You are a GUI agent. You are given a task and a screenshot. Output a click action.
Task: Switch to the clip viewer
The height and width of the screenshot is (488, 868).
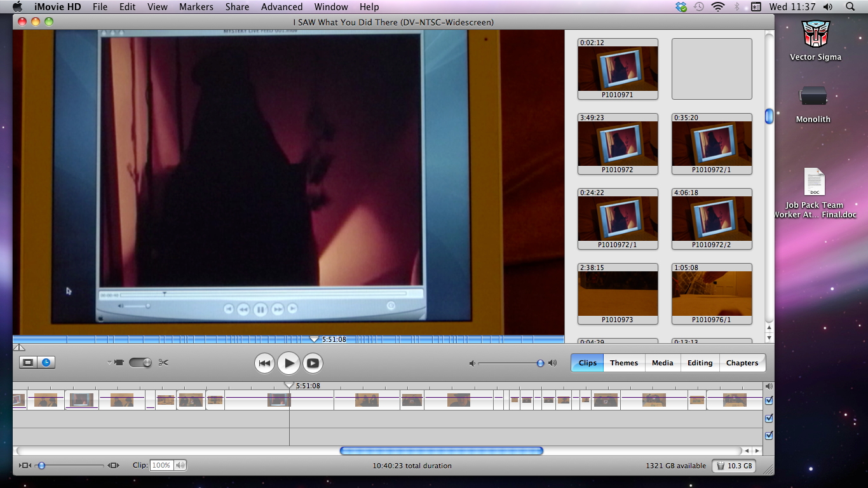click(28, 363)
